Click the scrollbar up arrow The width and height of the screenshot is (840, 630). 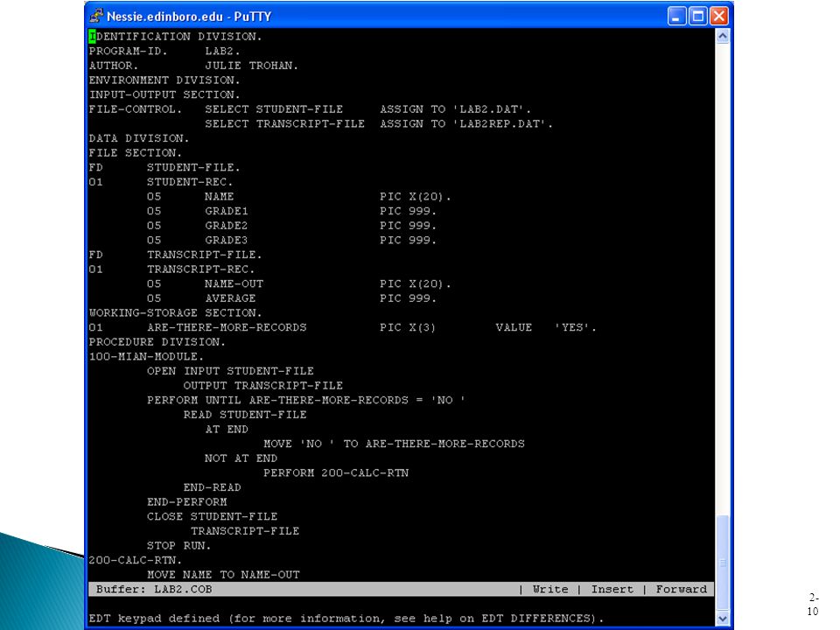coord(722,37)
